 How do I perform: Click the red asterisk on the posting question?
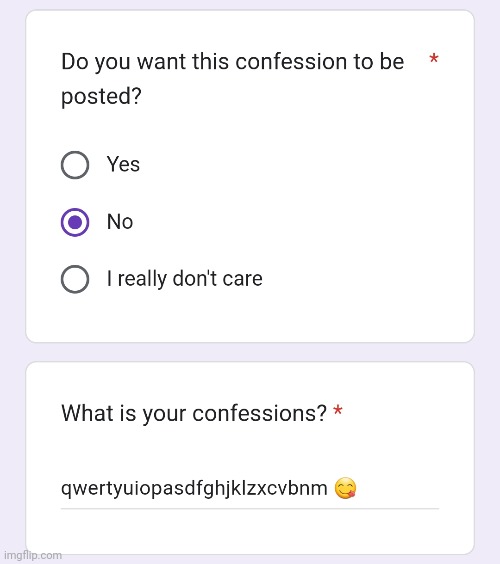[434, 58]
